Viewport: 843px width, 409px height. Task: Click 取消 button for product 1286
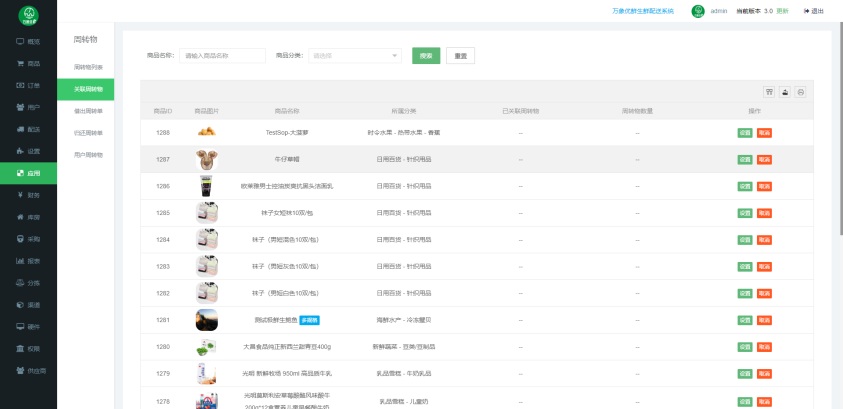(764, 186)
